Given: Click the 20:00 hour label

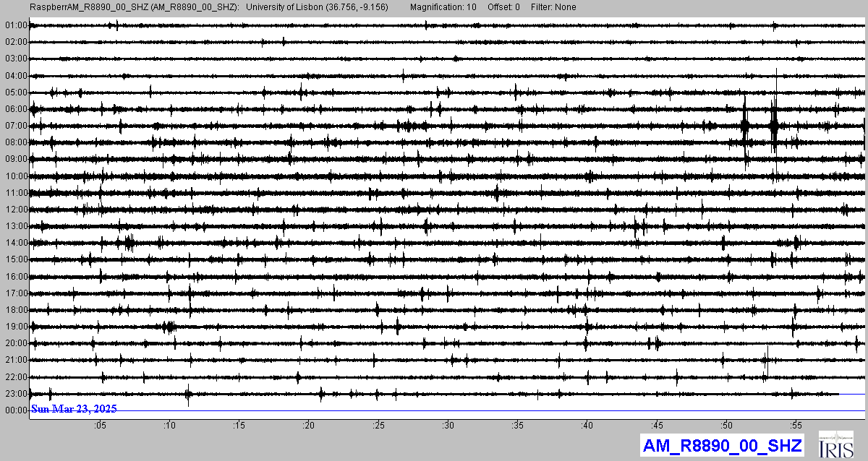Looking at the screenshot, I should tap(16, 343).
